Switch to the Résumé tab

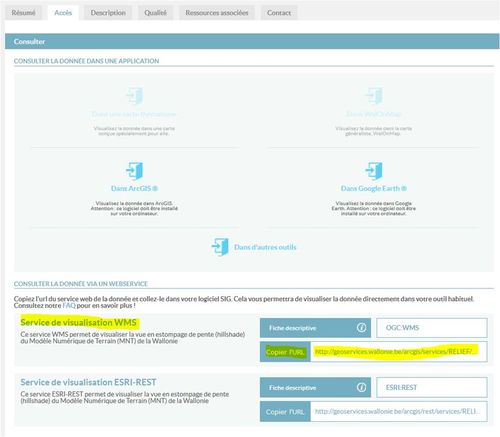[23, 13]
